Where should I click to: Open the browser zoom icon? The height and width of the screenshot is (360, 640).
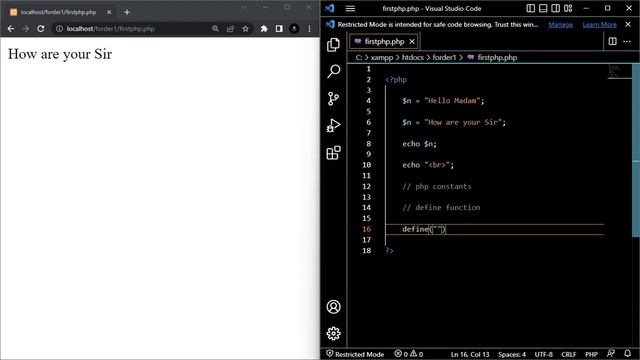(x=215, y=29)
